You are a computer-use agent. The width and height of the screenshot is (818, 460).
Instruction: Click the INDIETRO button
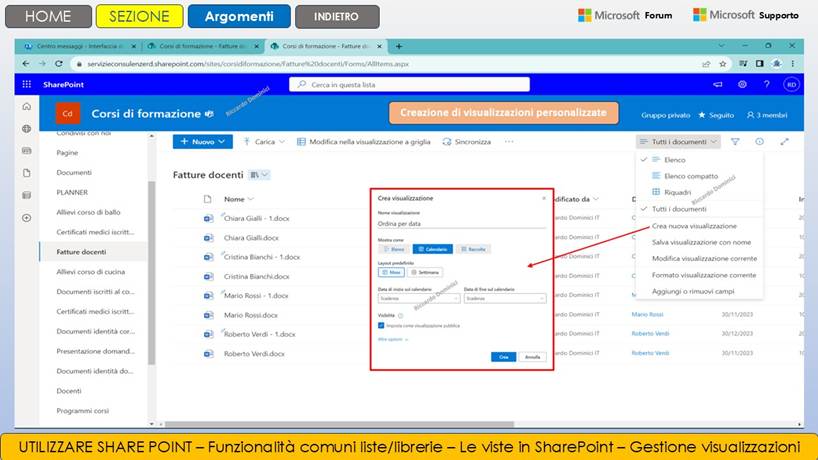click(x=337, y=16)
